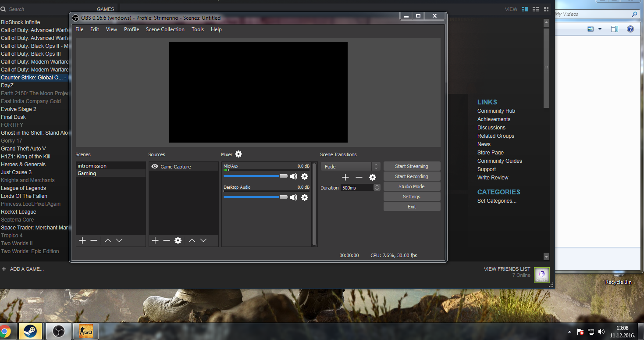Open the Tools menu in OBS
Viewport: 644px width, 340px height.
(x=198, y=29)
